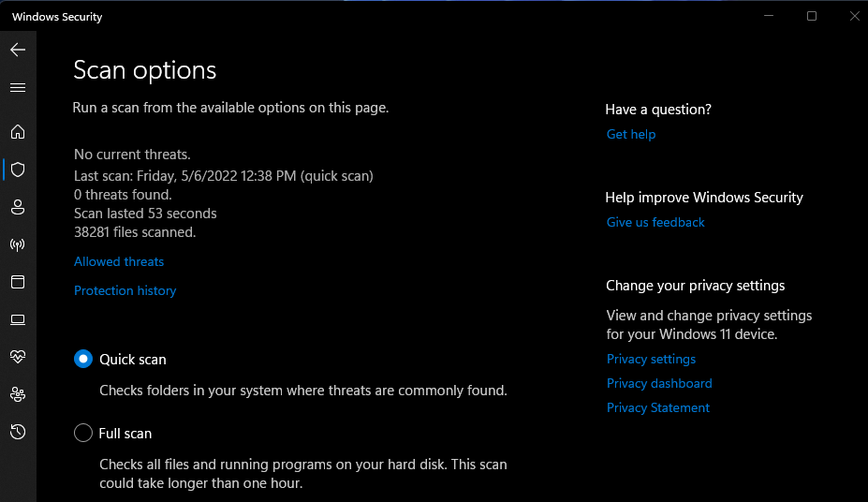Open Device security laptop icon
Viewport: 868px width, 502px height.
click(x=18, y=319)
